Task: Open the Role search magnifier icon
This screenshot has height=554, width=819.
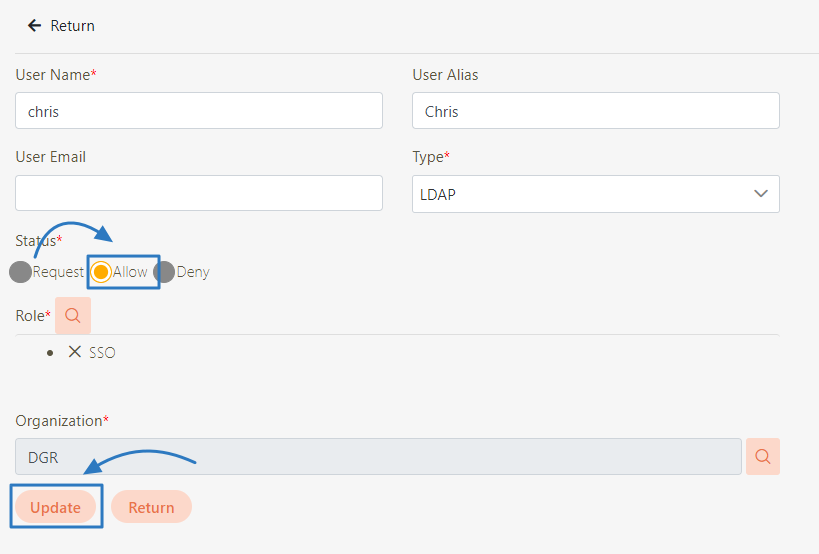Action: point(73,315)
